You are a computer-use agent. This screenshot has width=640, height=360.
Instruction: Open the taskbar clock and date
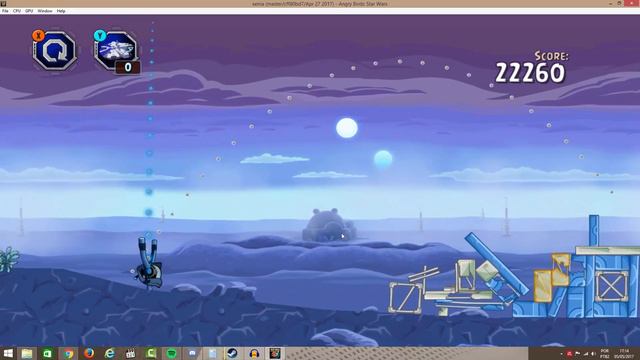(624, 353)
